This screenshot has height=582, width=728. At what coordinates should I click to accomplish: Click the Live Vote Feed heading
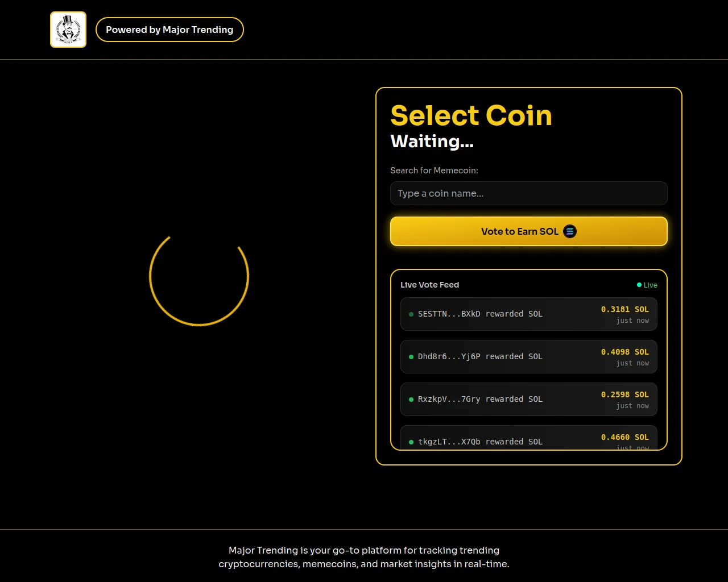[x=429, y=285]
